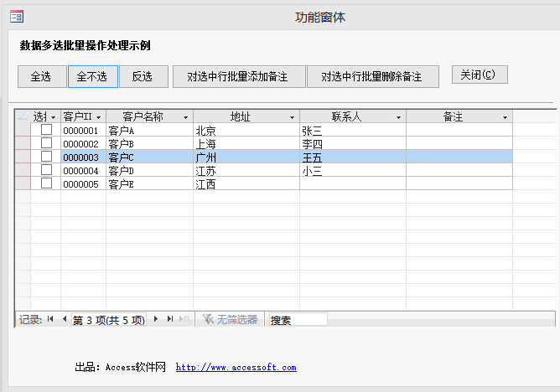Go to last record arrow
The height and width of the screenshot is (392, 560).
point(170,319)
